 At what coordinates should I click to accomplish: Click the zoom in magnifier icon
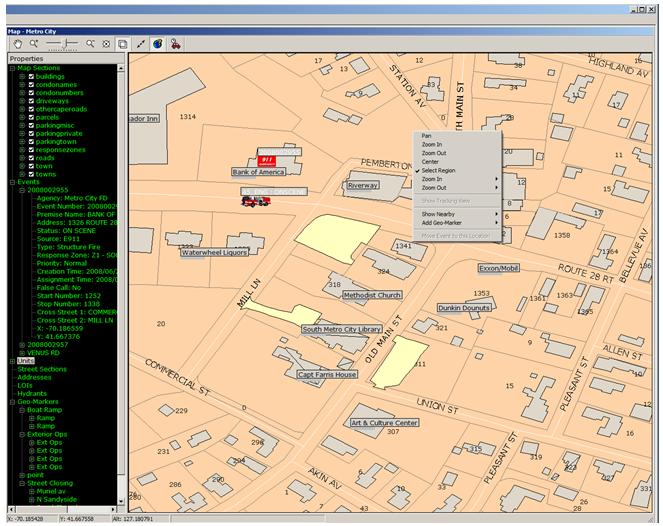tap(34, 44)
